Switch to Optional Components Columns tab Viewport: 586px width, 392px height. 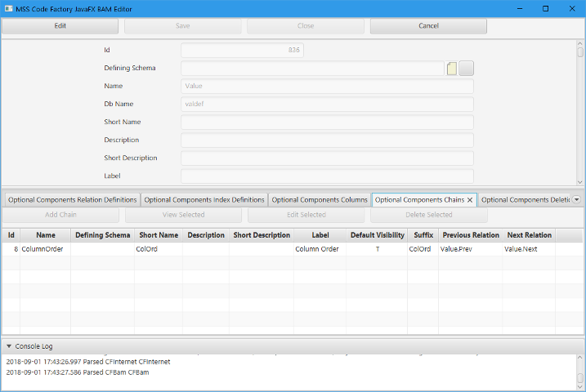(320, 199)
